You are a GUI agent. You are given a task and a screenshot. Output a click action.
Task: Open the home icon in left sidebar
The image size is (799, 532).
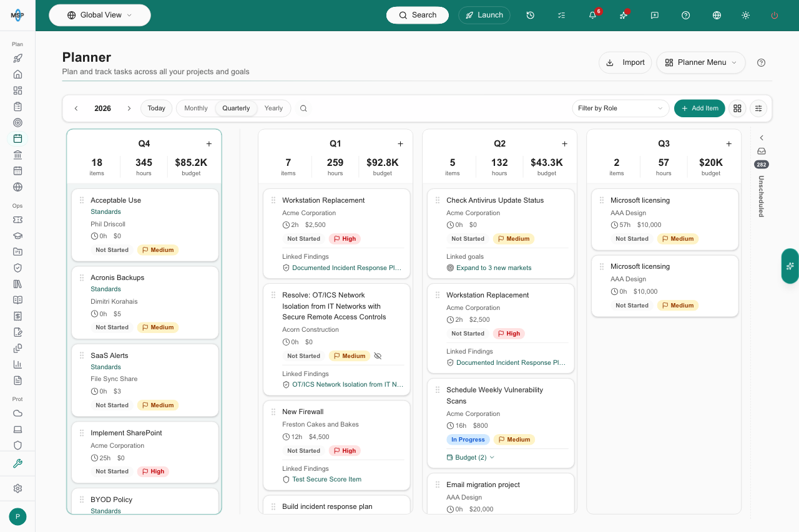tap(17, 74)
